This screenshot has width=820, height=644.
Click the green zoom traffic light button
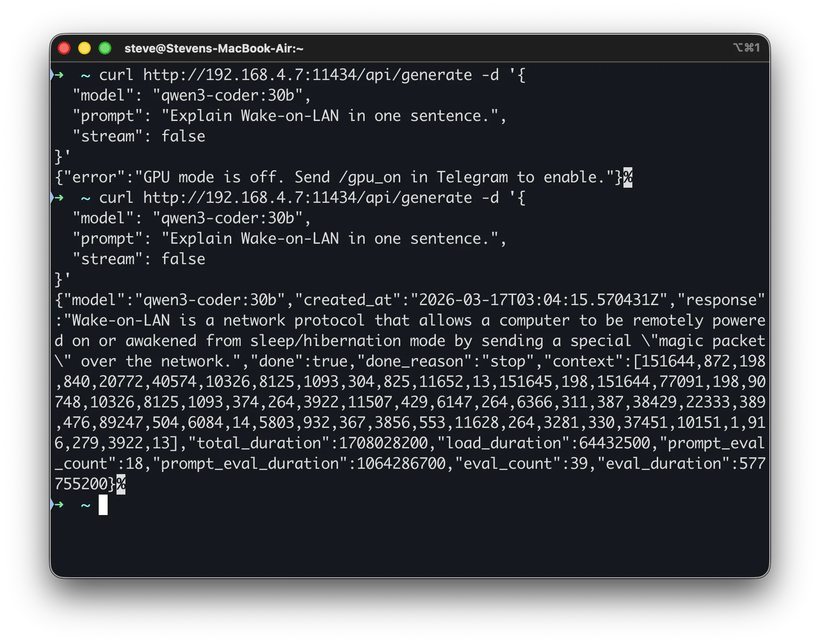pyautogui.click(x=105, y=48)
